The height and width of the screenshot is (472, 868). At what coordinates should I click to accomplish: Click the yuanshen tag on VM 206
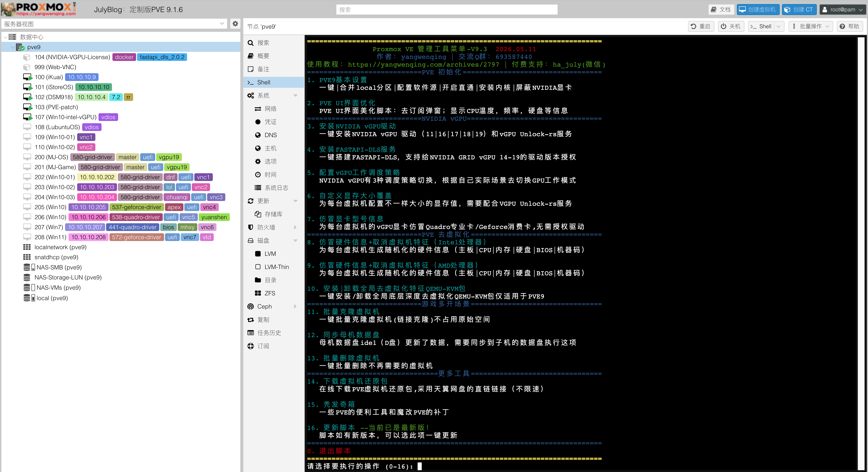pos(214,217)
